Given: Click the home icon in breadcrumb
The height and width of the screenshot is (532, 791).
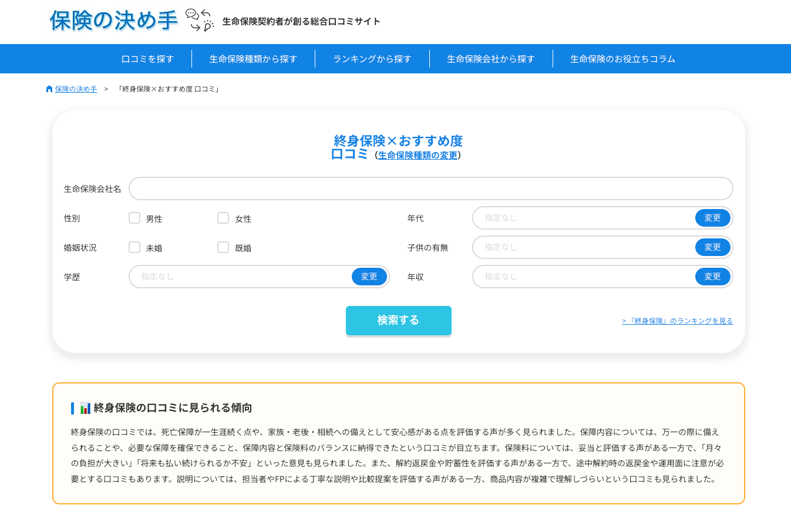Looking at the screenshot, I should click(49, 89).
